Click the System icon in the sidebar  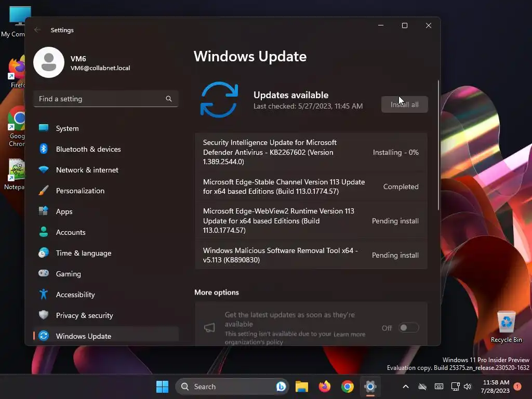pyautogui.click(x=44, y=128)
